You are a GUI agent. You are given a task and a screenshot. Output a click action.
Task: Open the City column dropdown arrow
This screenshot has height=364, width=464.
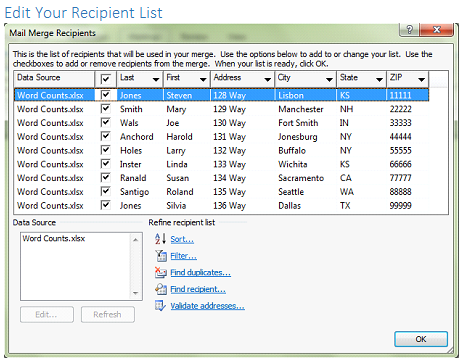[329, 80]
